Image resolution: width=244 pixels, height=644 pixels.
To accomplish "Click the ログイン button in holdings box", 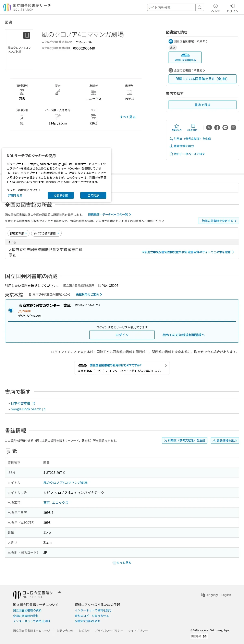I will click(x=122, y=335).
